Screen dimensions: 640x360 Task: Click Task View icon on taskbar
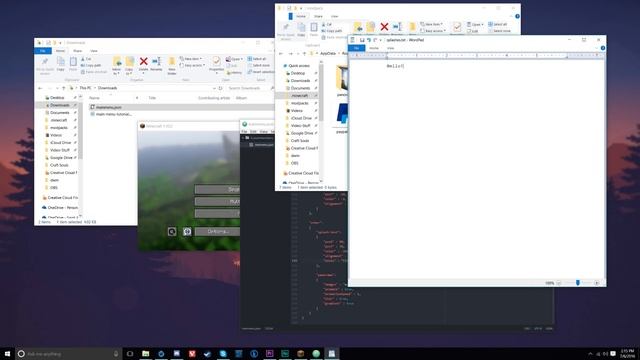[x=130, y=353]
